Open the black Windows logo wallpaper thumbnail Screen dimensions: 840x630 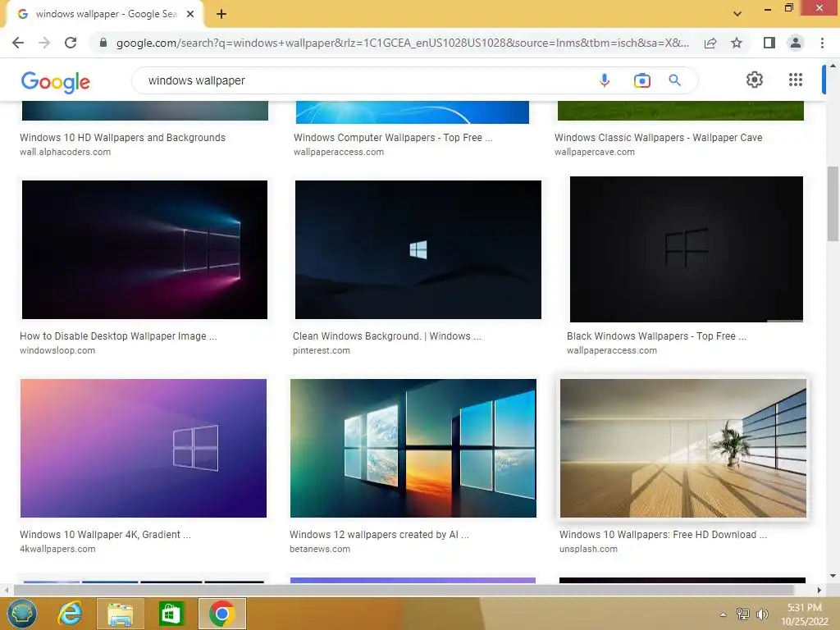coord(687,249)
